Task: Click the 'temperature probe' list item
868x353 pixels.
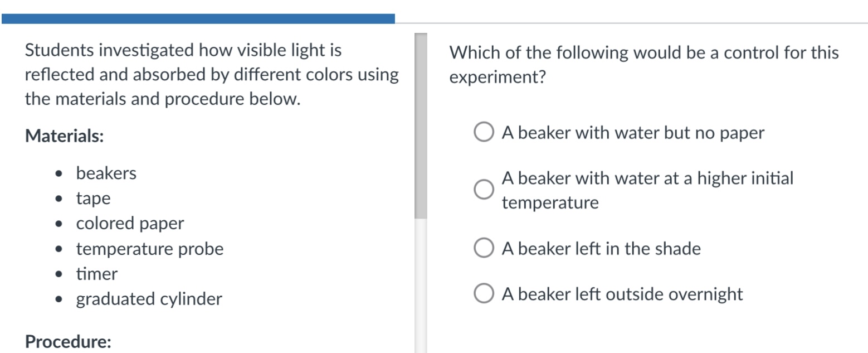Action: pos(150,249)
